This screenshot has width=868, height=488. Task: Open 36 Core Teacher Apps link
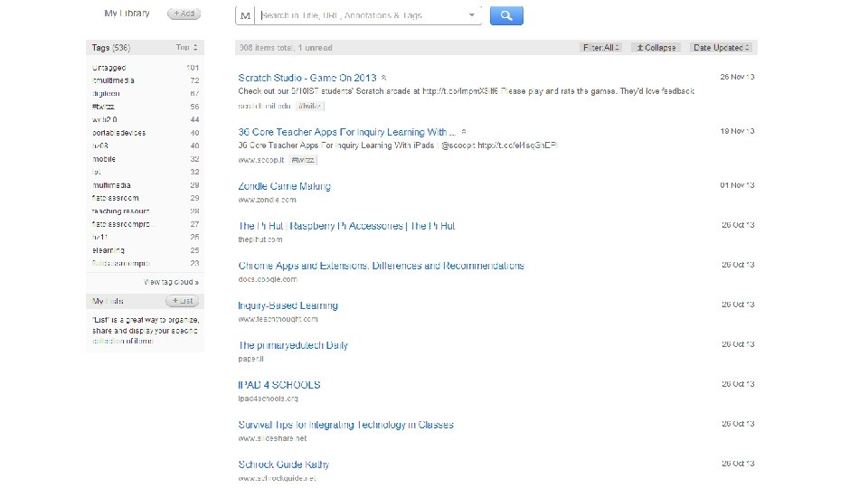coord(347,132)
